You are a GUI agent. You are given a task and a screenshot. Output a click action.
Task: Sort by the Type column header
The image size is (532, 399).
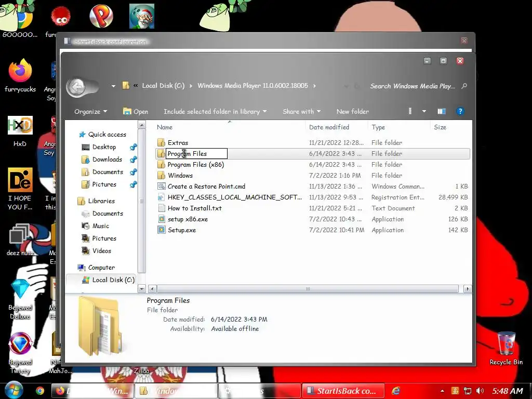tap(378, 127)
